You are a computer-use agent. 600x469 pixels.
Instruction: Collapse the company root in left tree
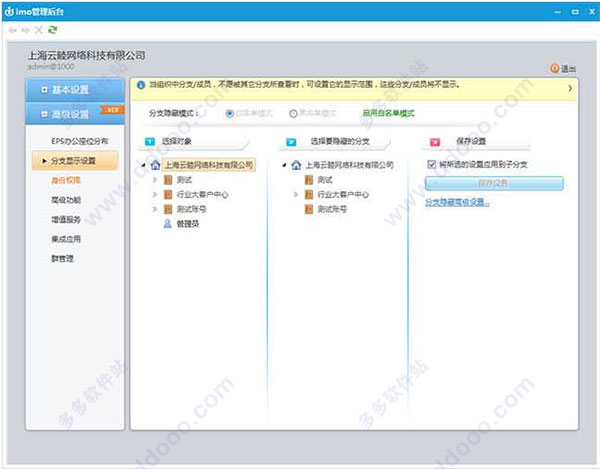coord(143,165)
